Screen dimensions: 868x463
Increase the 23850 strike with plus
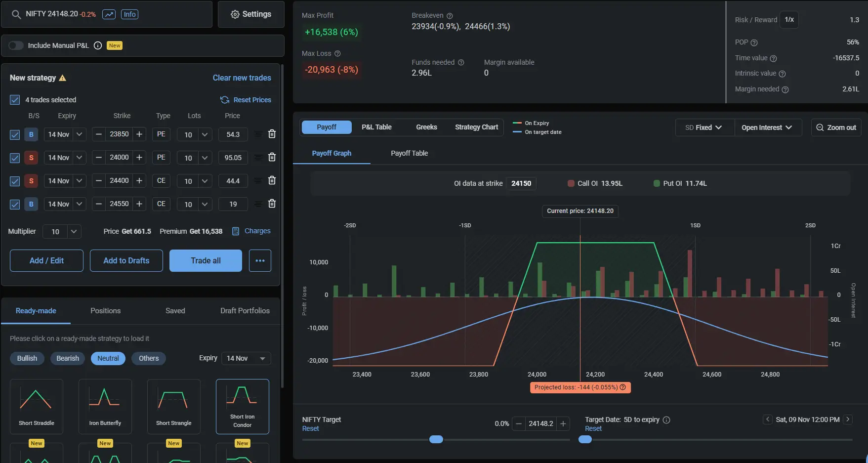(139, 134)
